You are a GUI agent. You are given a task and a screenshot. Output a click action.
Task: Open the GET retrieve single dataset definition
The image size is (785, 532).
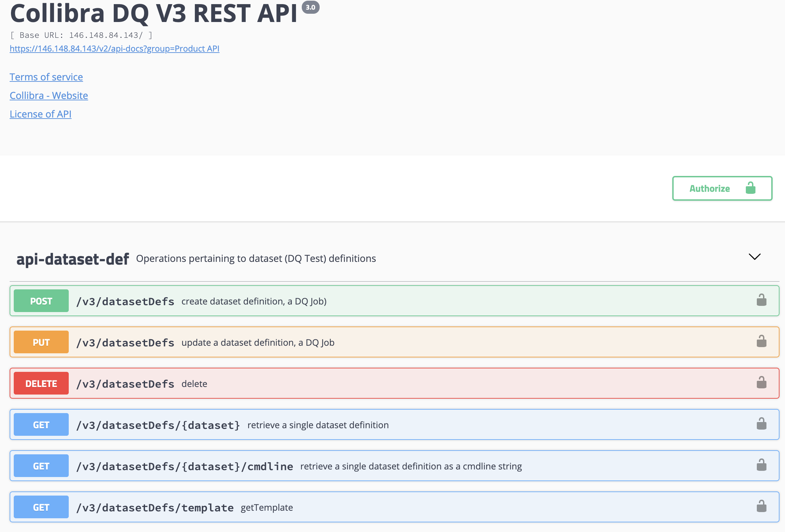(x=395, y=424)
